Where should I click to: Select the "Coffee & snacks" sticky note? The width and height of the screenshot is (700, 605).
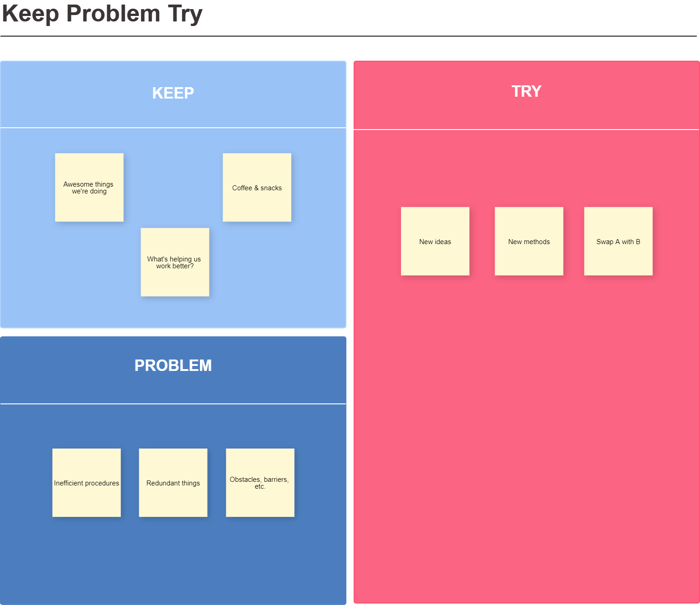point(257,188)
